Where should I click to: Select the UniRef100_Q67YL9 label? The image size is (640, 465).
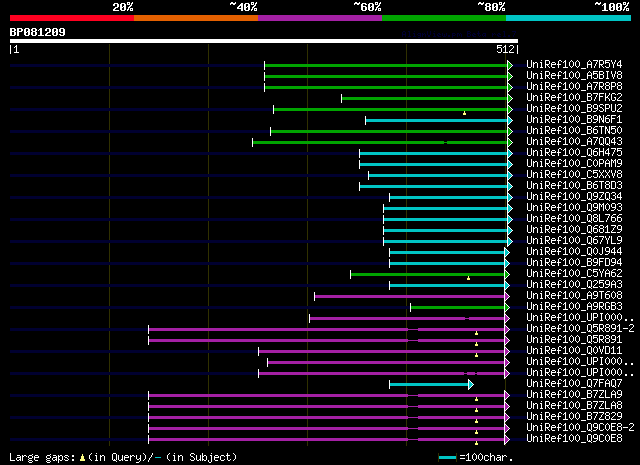[x=574, y=241]
